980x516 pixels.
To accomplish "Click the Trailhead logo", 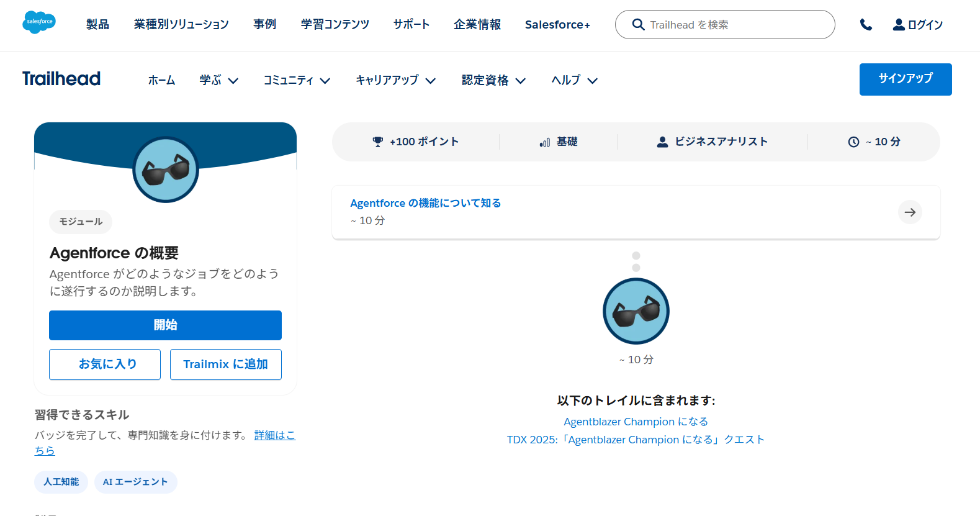I will pos(61,79).
